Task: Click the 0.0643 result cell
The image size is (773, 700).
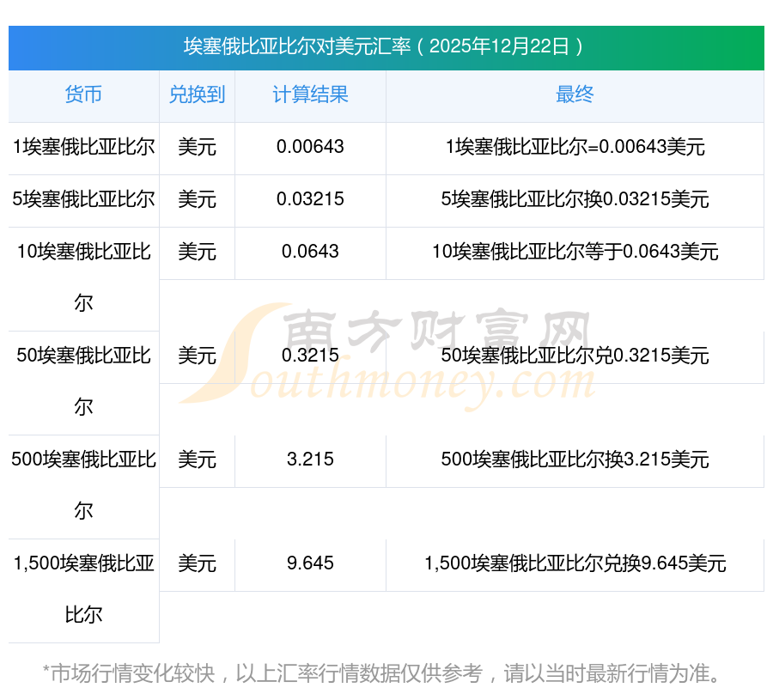Action: coord(310,253)
